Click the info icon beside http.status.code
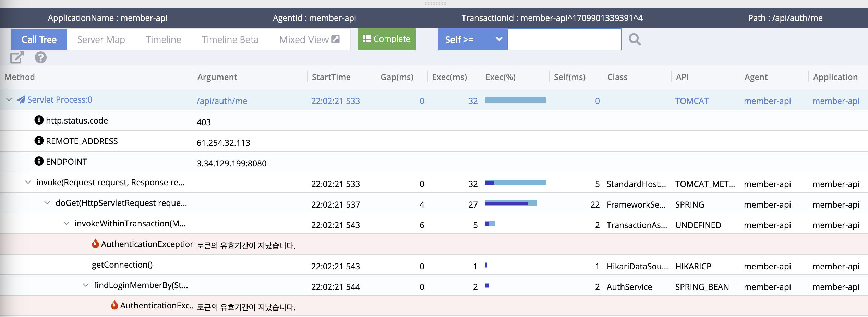 coord(39,120)
